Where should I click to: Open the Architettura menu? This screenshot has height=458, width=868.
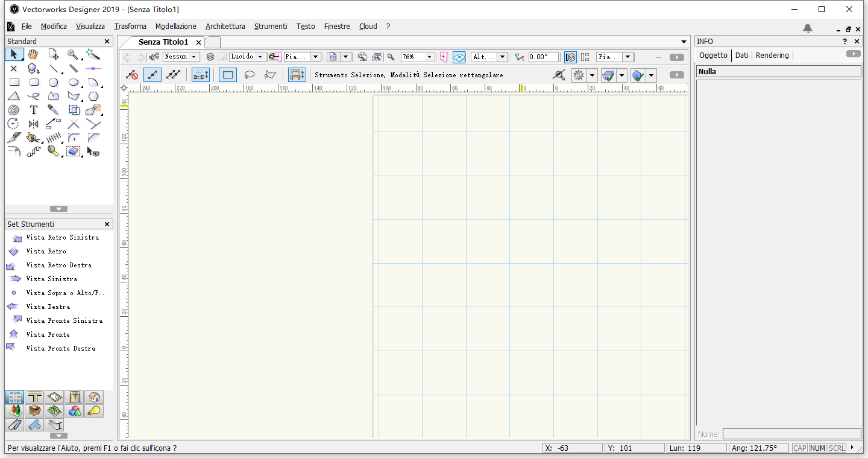tap(225, 27)
